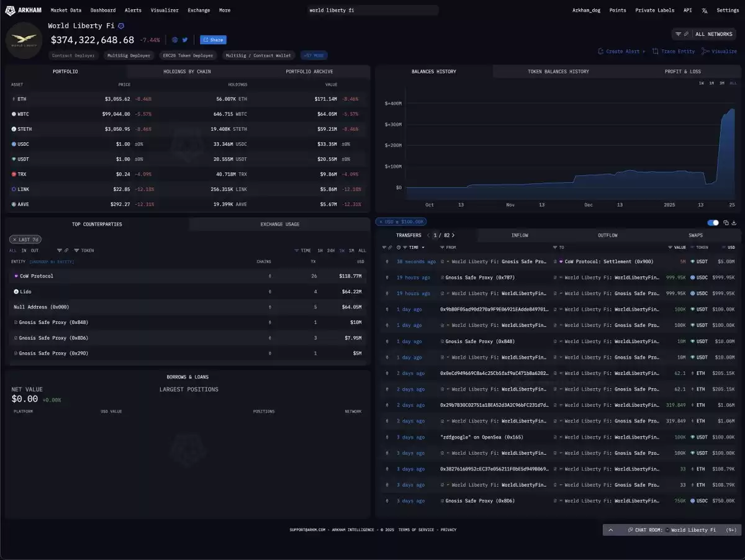This screenshot has height=560, width=745.
Task: Set balances history range to 1W
Action: [702, 83]
